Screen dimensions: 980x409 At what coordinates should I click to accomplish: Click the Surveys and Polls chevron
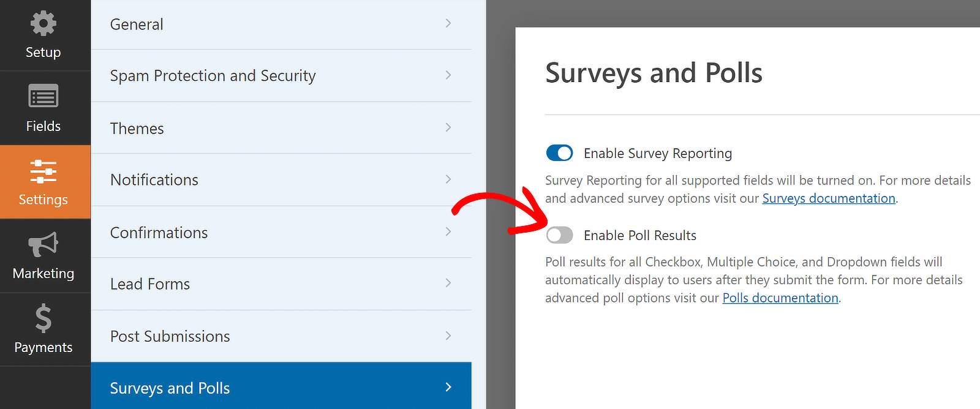click(x=448, y=388)
